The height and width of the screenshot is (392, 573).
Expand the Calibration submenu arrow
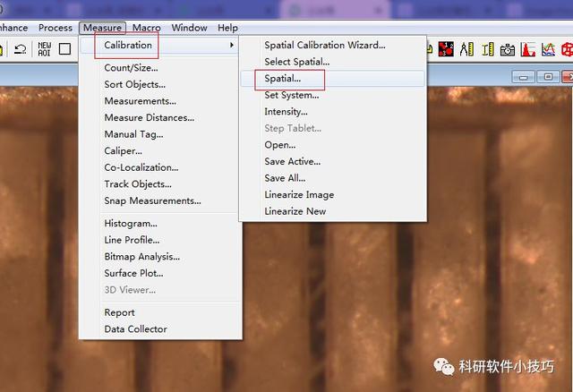(x=231, y=45)
